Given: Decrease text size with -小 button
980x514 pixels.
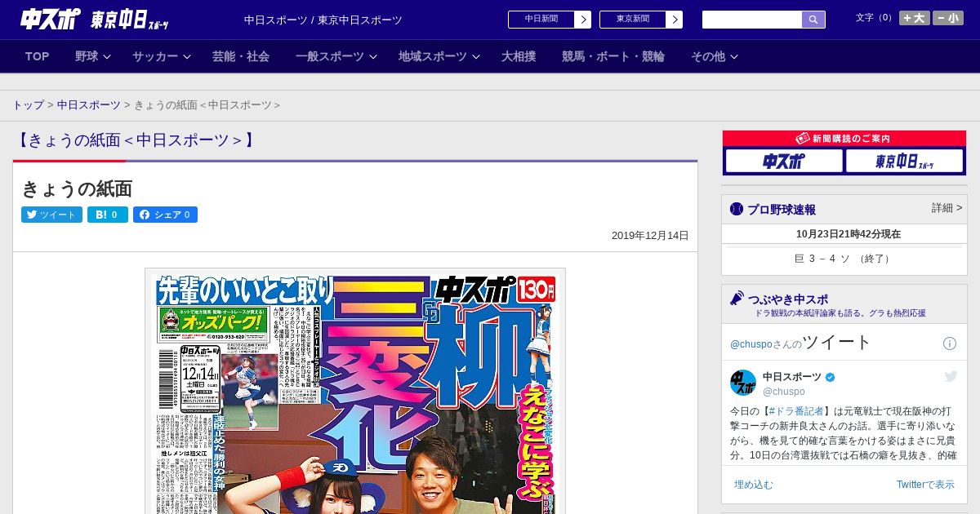Looking at the screenshot, I should [x=948, y=18].
